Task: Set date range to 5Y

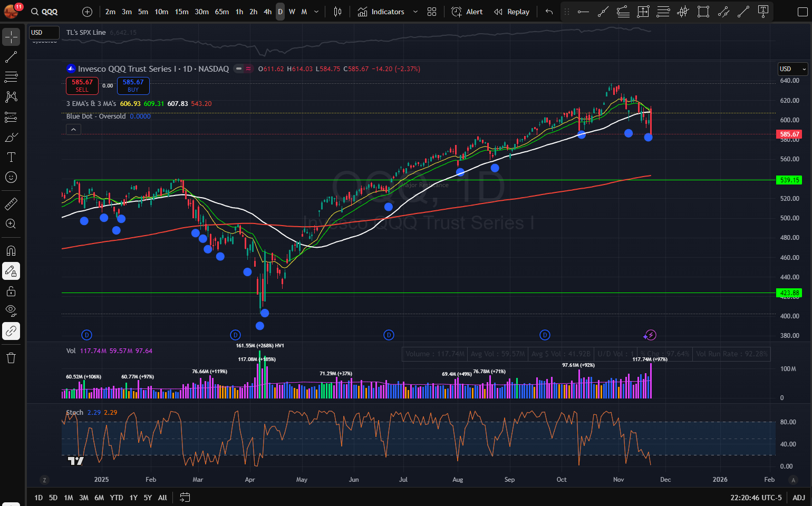Action: (148, 498)
